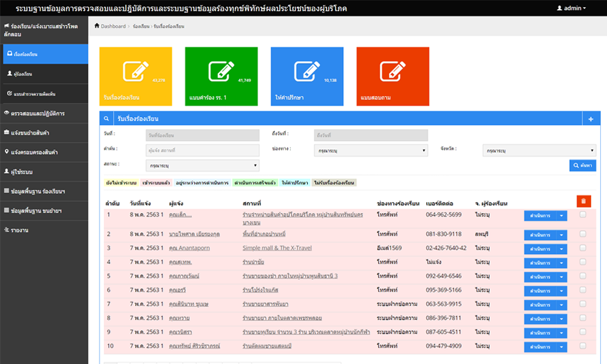Open แบบสำรวจความคิดเห็น in the sidebar
The width and height of the screenshot is (607, 364).
(x=46, y=93)
